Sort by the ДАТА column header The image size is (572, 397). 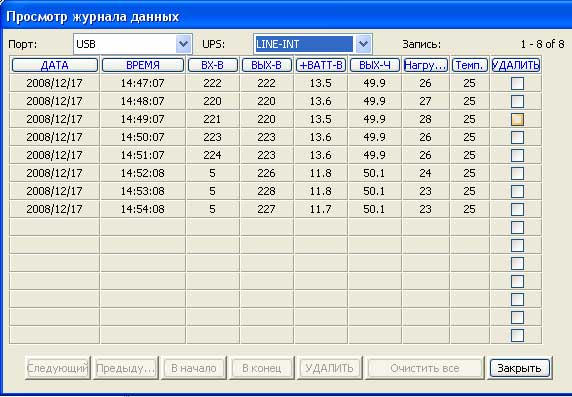[x=55, y=65]
